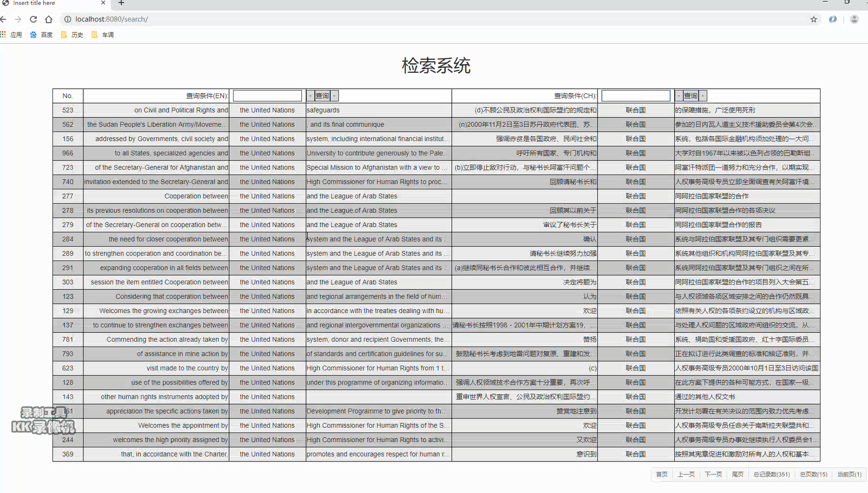Click 'visit made to the country by' cell
Viewport: 868px width, 493px height.
pos(156,368)
